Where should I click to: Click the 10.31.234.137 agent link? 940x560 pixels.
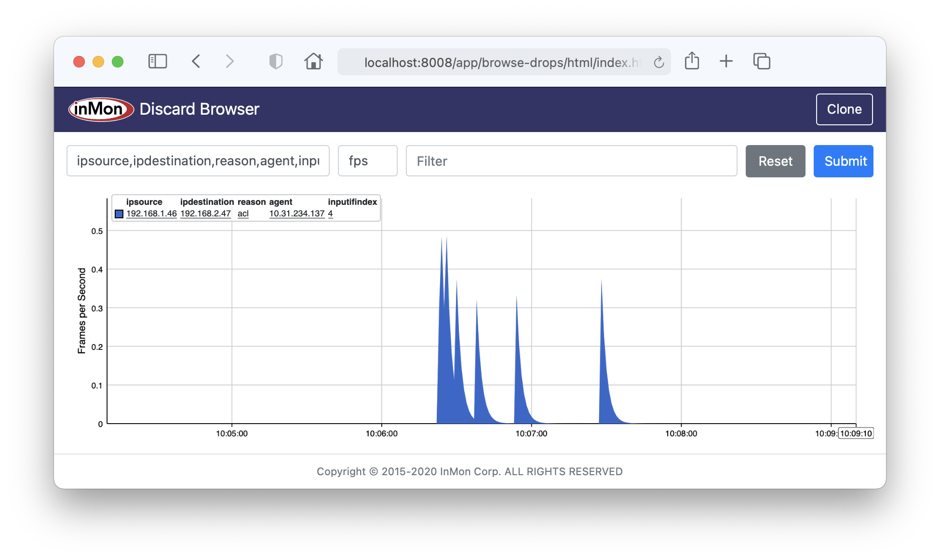[x=296, y=213]
